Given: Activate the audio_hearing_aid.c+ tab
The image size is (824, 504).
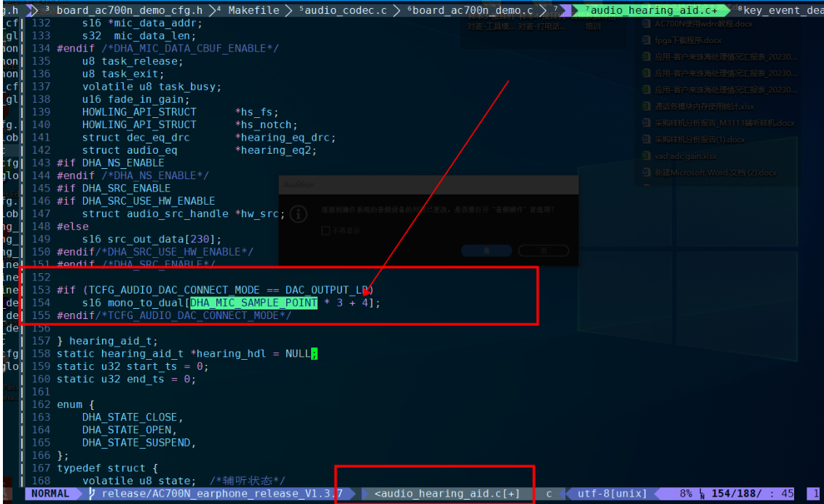Looking at the screenshot, I should 651,10.
